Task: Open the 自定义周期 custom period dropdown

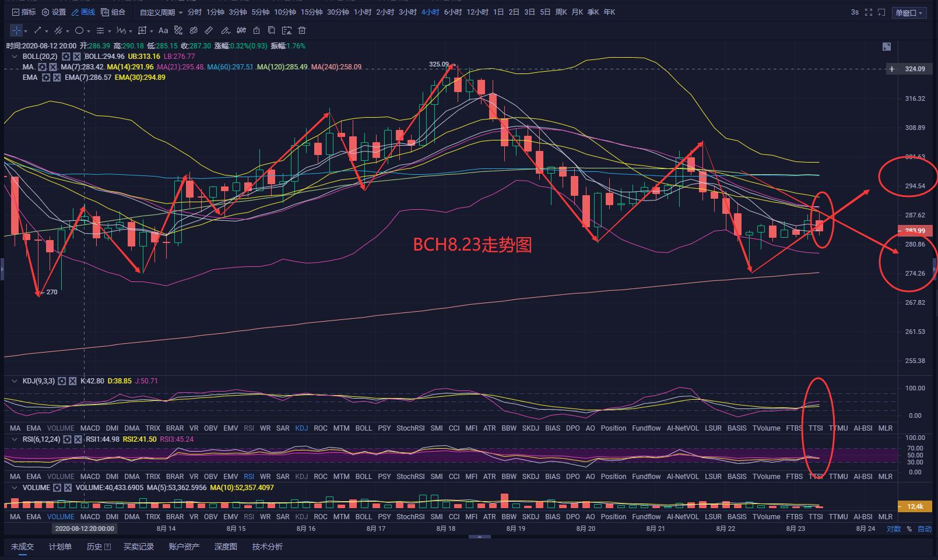Action: pyautogui.click(x=161, y=12)
